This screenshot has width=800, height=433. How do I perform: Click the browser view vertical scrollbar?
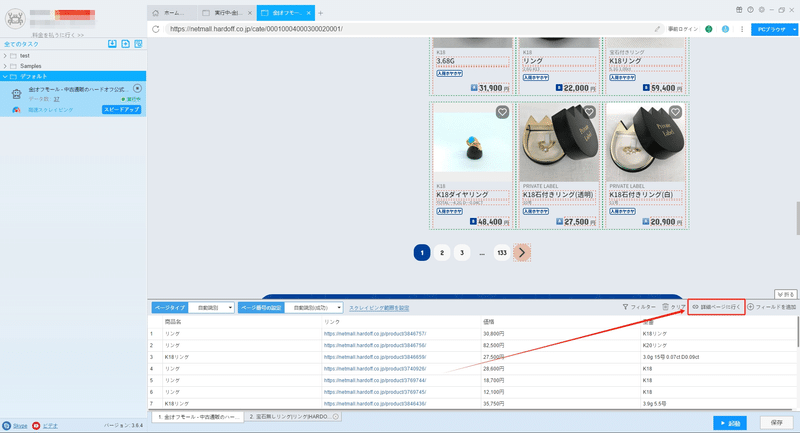pos(797,218)
